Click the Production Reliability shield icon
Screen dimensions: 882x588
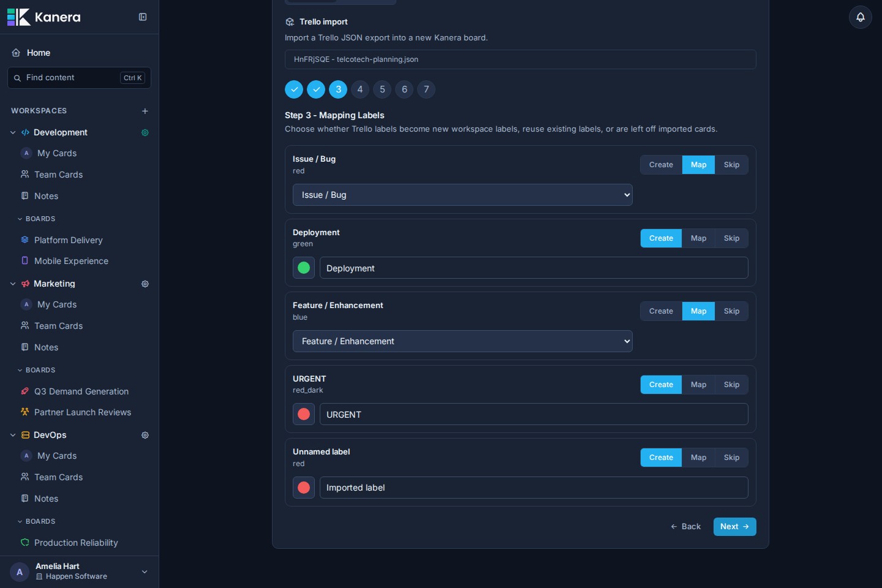coord(25,543)
